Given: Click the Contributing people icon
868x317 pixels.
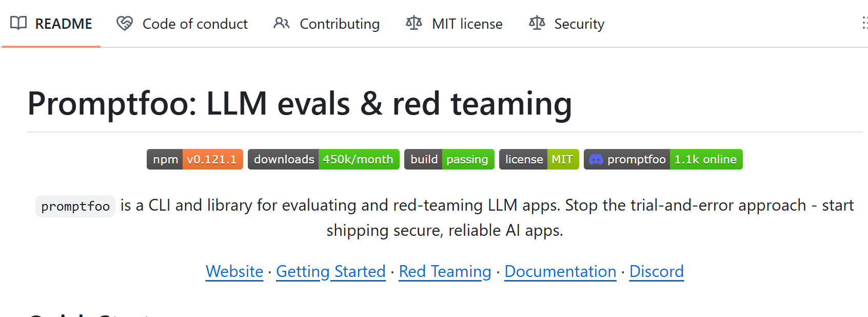Looking at the screenshot, I should pos(281,23).
